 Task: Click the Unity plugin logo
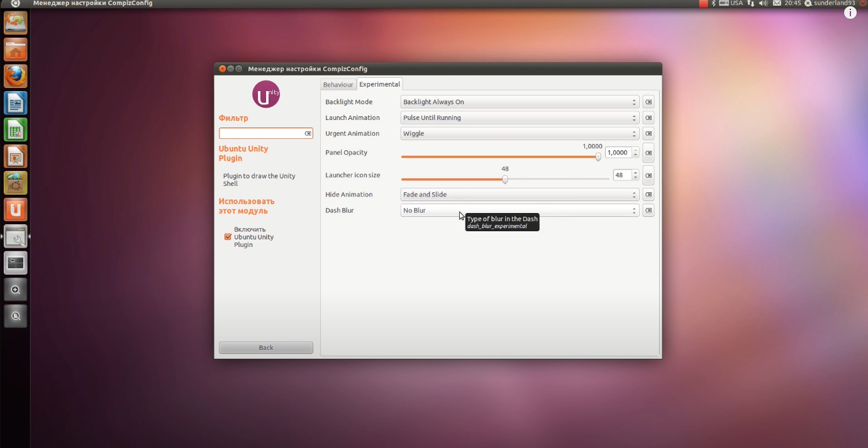tap(266, 94)
